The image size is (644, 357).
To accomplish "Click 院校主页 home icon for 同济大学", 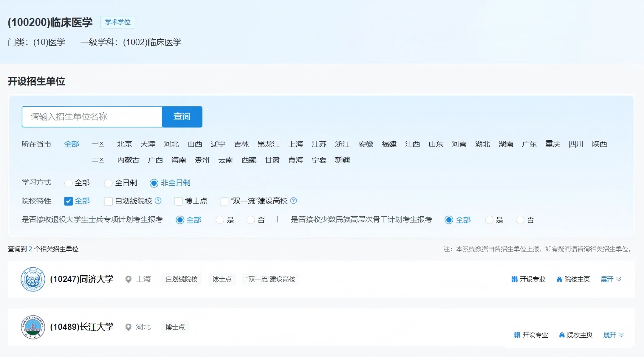I will (559, 279).
